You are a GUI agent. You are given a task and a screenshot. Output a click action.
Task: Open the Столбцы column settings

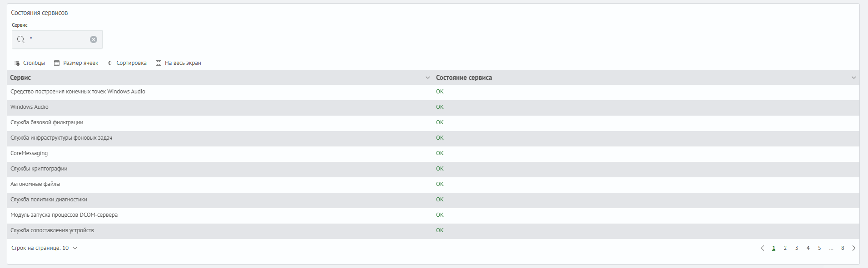click(30, 63)
